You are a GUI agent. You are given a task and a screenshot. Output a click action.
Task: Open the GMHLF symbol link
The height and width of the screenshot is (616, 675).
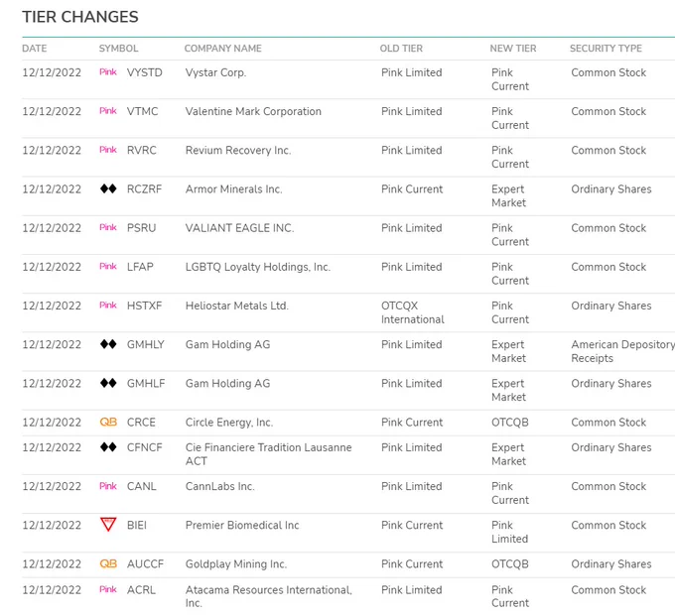click(146, 383)
